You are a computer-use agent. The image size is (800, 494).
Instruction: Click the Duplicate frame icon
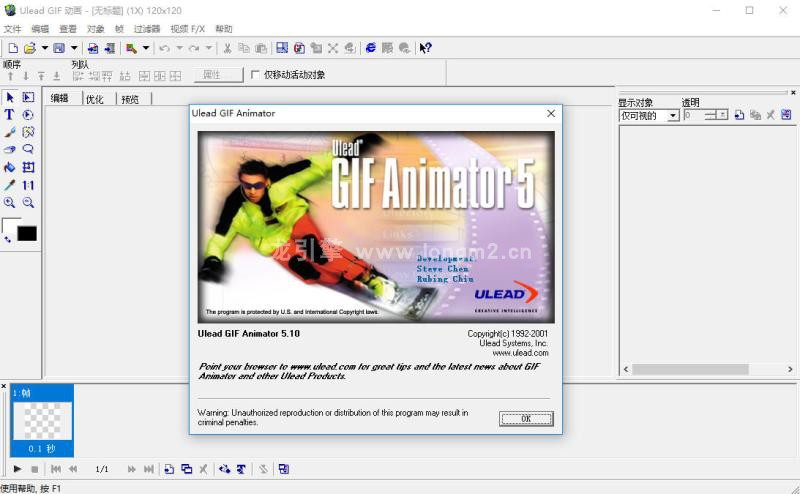(187, 469)
